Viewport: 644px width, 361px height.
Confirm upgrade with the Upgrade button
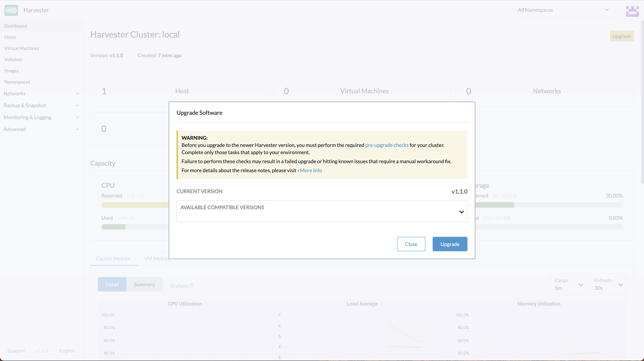450,244
